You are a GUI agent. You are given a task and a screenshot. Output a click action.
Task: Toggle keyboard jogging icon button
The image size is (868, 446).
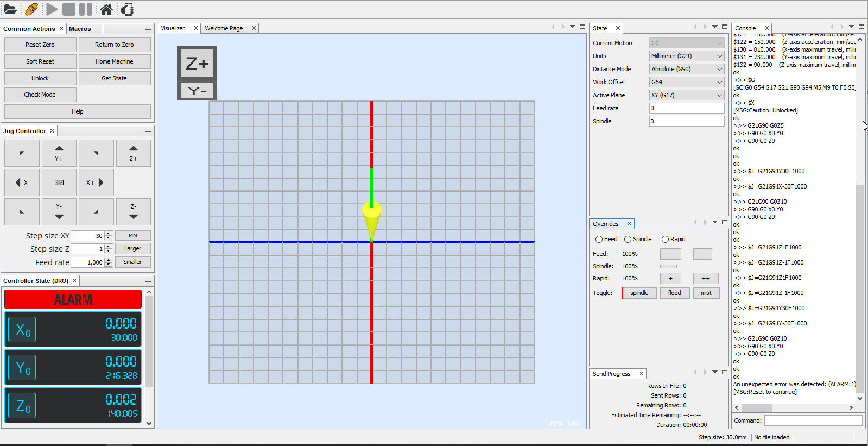click(x=59, y=183)
